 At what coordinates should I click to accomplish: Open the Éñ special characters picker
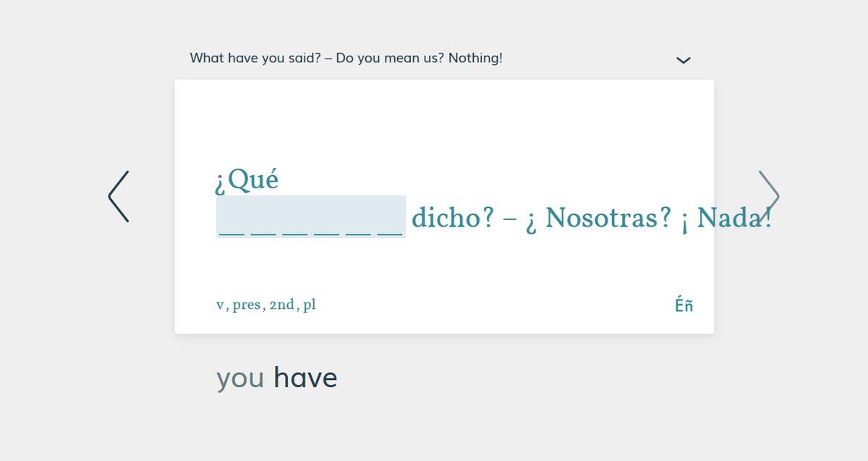[684, 305]
